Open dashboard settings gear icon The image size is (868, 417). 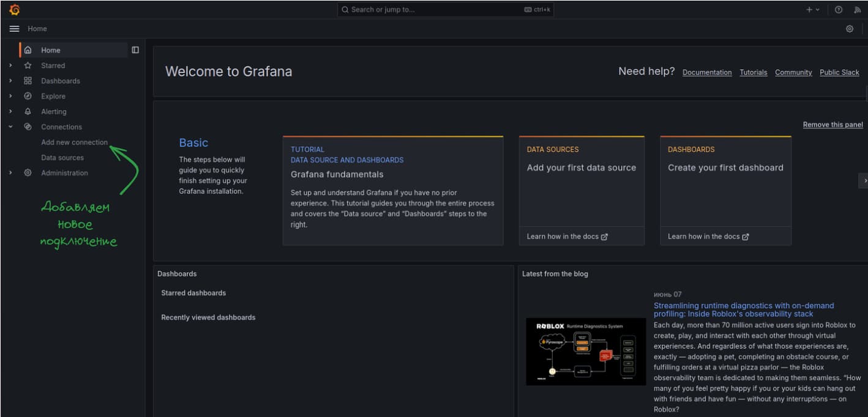click(850, 29)
